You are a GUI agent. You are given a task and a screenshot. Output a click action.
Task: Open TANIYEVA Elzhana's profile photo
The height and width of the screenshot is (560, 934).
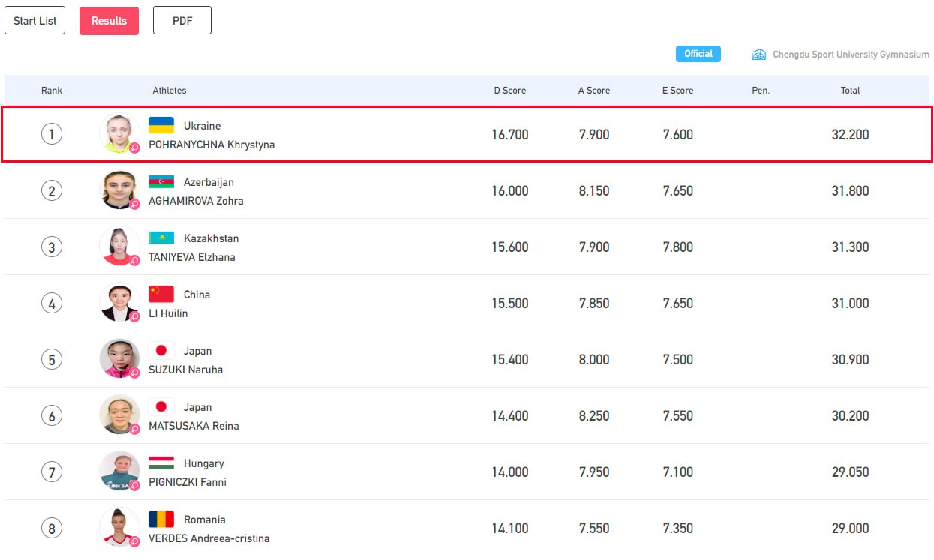point(119,247)
